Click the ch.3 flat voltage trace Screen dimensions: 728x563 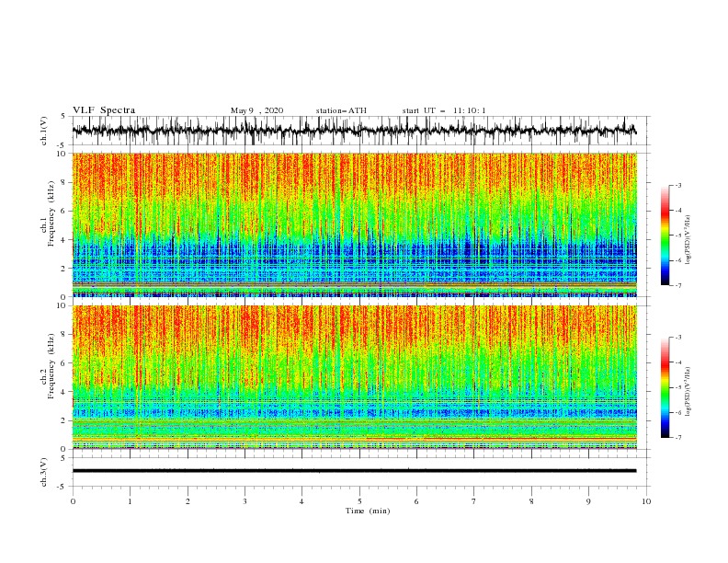355,471
